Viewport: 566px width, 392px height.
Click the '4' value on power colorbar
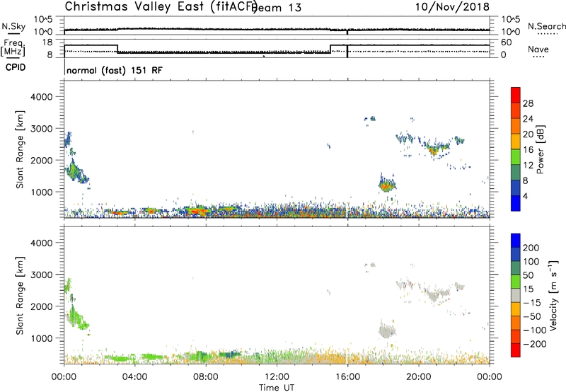click(525, 197)
